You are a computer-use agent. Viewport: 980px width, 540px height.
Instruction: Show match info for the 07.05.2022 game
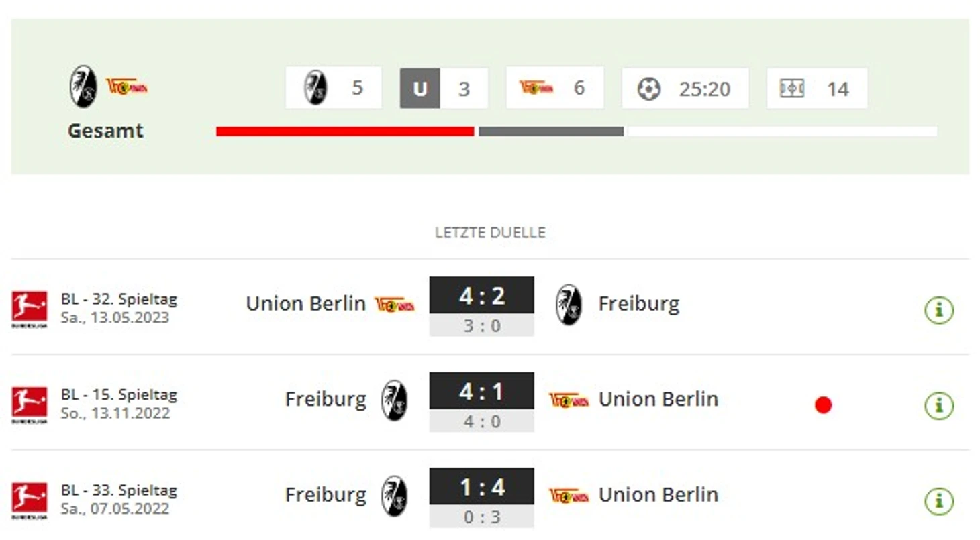pos(938,501)
